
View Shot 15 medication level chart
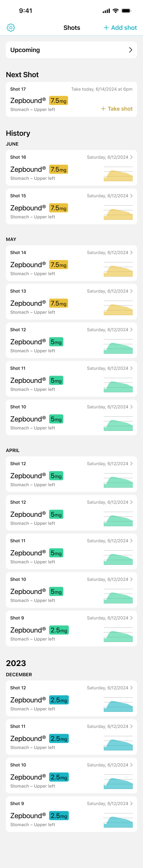coord(118,212)
